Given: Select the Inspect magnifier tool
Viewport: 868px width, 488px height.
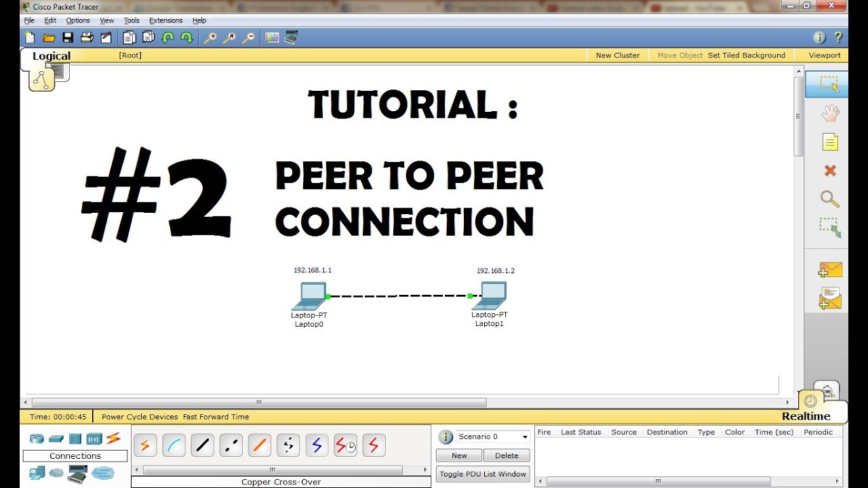Looking at the screenshot, I should 830,199.
